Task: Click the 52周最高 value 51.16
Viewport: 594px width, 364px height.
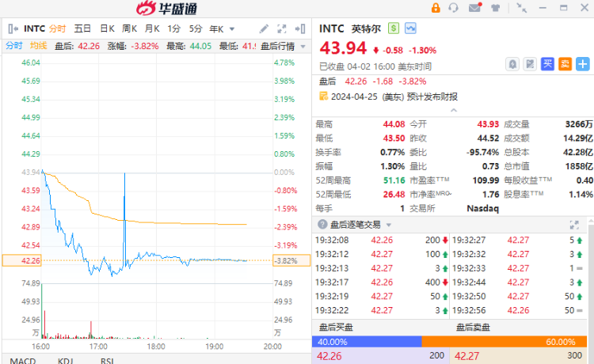Action: coord(394,180)
